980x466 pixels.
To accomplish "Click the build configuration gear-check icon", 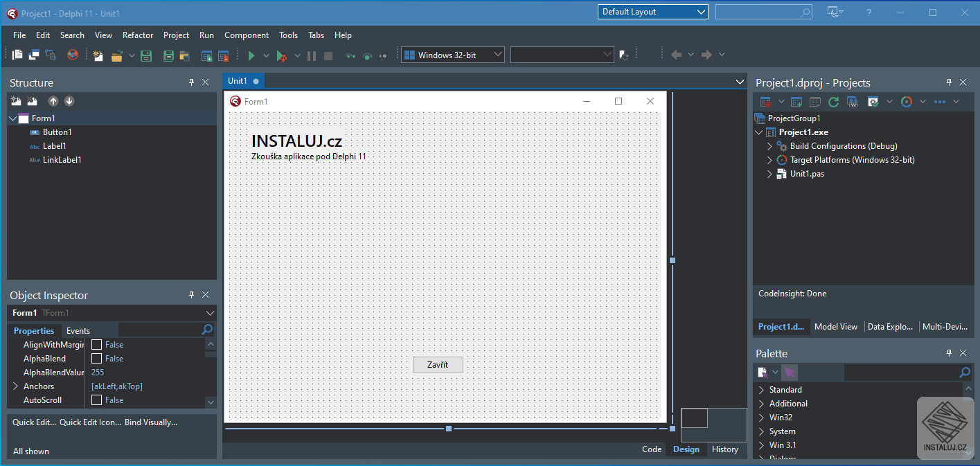I will (x=873, y=102).
